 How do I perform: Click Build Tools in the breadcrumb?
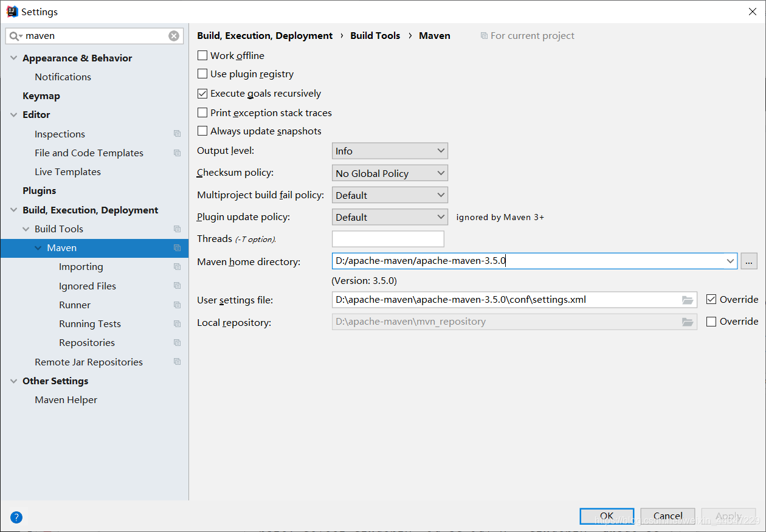(x=375, y=36)
